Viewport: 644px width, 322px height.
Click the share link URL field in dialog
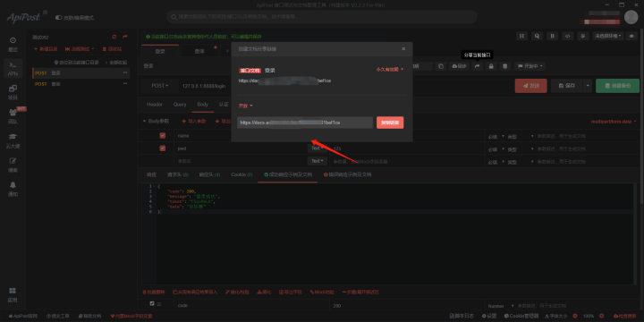pos(305,123)
